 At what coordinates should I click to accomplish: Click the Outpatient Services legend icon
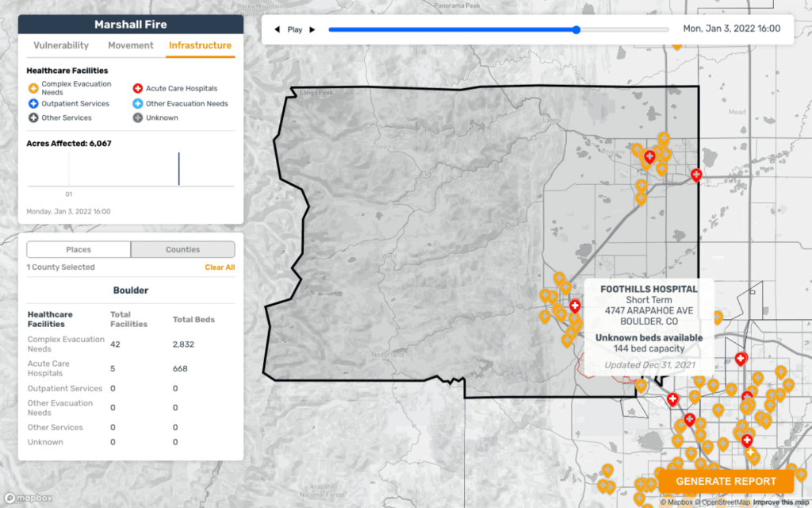tap(33, 103)
